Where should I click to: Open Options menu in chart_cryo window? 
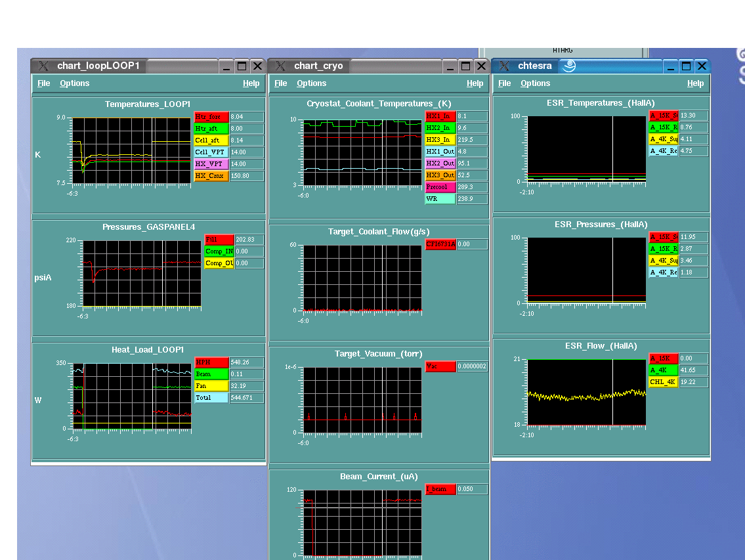point(312,83)
